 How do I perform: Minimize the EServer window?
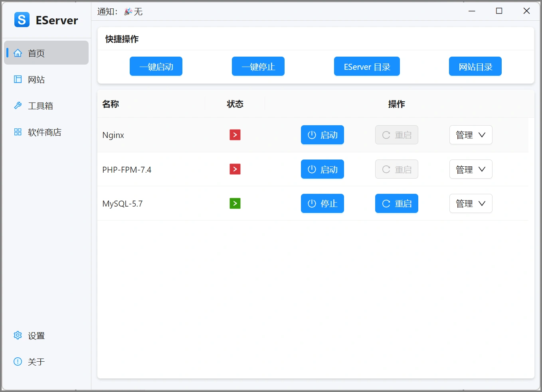(472, 11)
